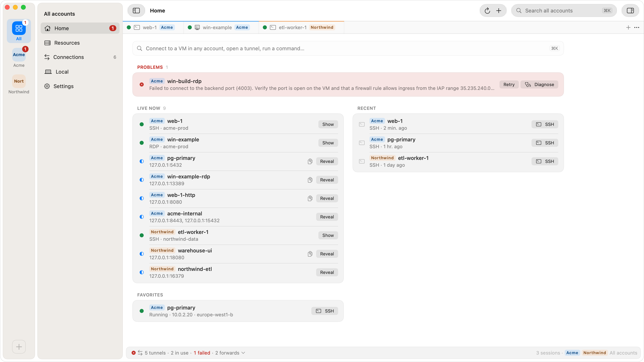Select All accounts in the status bar
The image size is (644, 362).
(x=623, y=353)
